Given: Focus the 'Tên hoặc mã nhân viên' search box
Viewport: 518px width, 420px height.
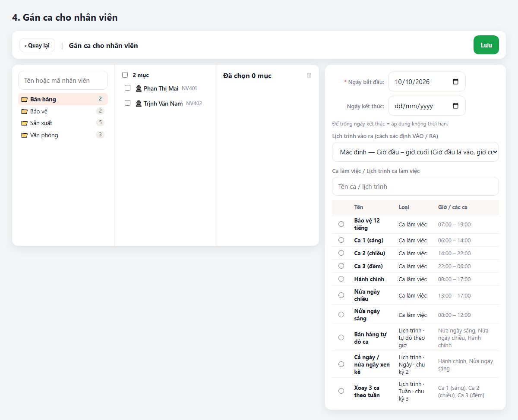Looking at the screenshot, I should click(x=63, y=80).
